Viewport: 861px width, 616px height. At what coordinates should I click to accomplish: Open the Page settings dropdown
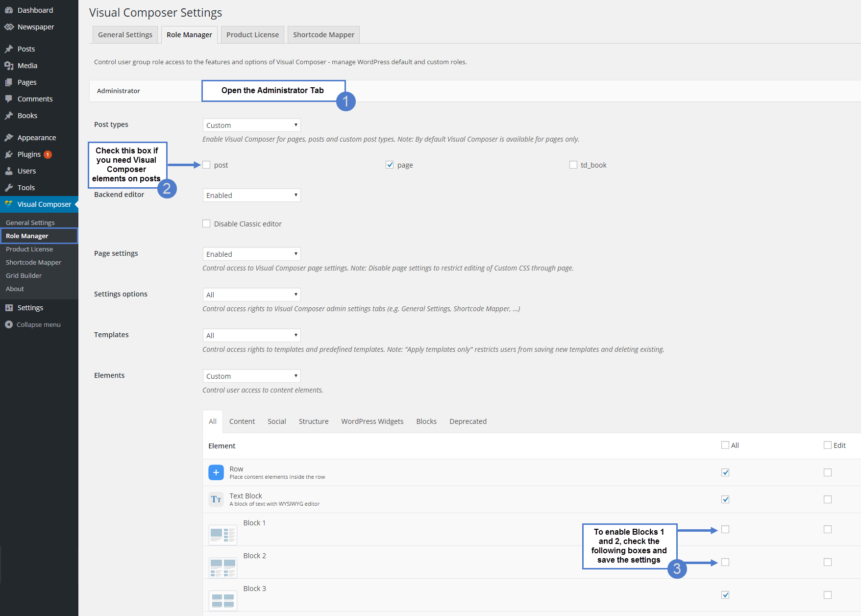tap(251, 254)
